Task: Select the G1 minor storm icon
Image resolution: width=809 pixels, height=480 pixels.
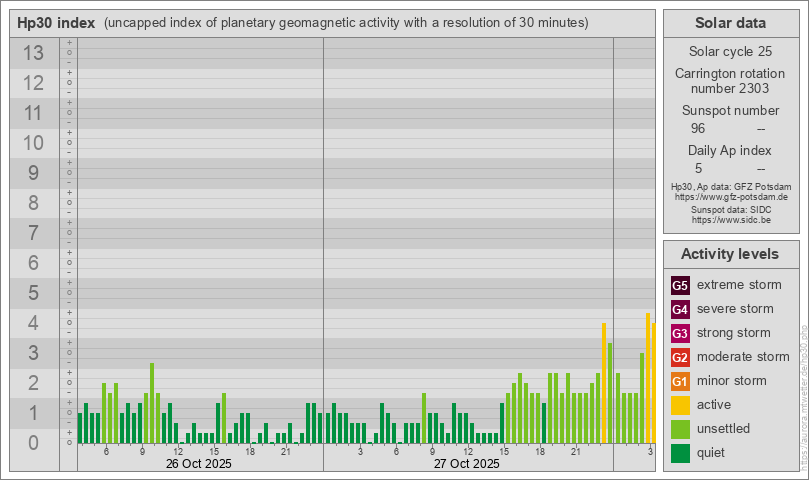Action: (x=680, y=381)
